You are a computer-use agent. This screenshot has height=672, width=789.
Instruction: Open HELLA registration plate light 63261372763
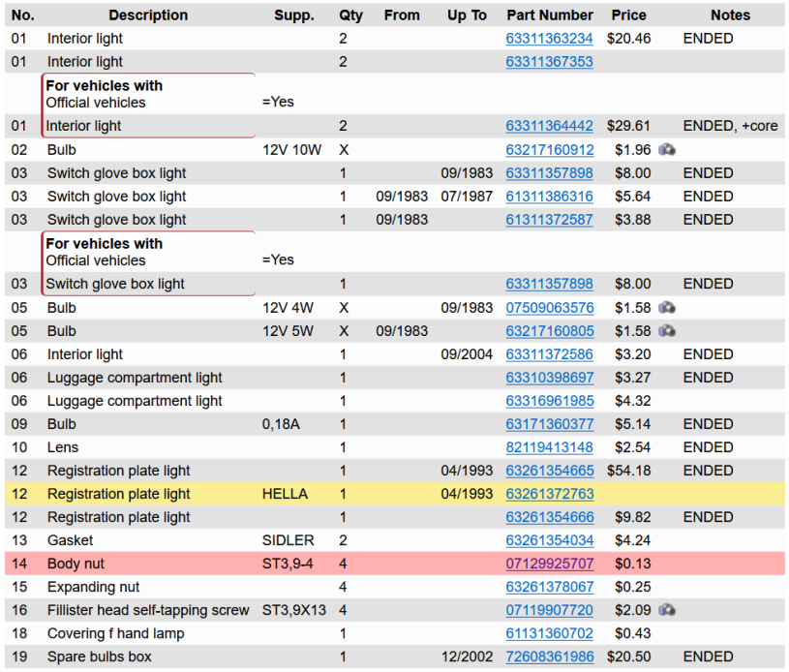coord(549,494)
